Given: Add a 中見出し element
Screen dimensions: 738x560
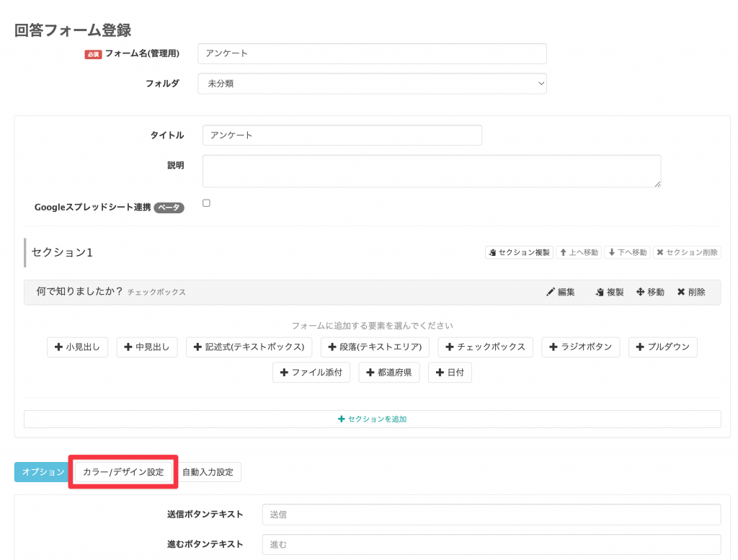Looking at the screenshot, I should tap(147, 347).
